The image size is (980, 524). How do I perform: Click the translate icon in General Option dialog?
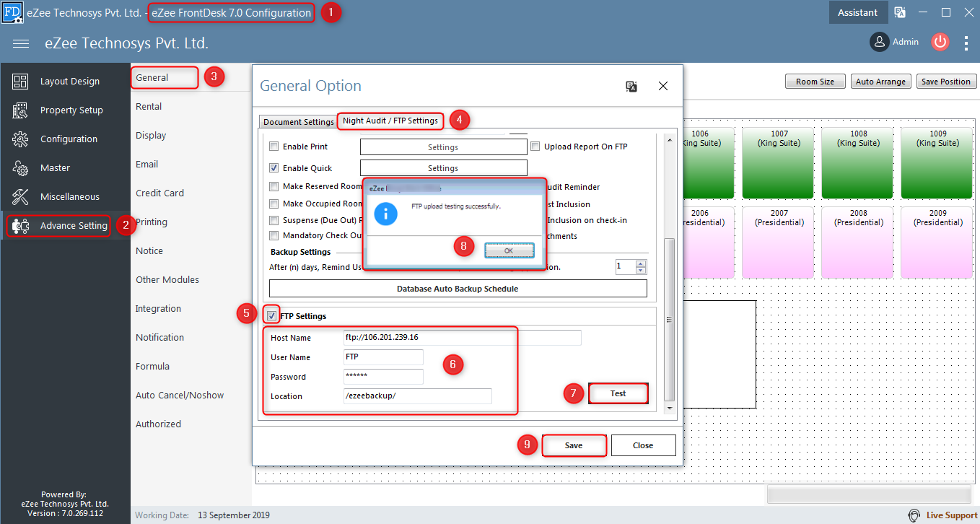631,87
